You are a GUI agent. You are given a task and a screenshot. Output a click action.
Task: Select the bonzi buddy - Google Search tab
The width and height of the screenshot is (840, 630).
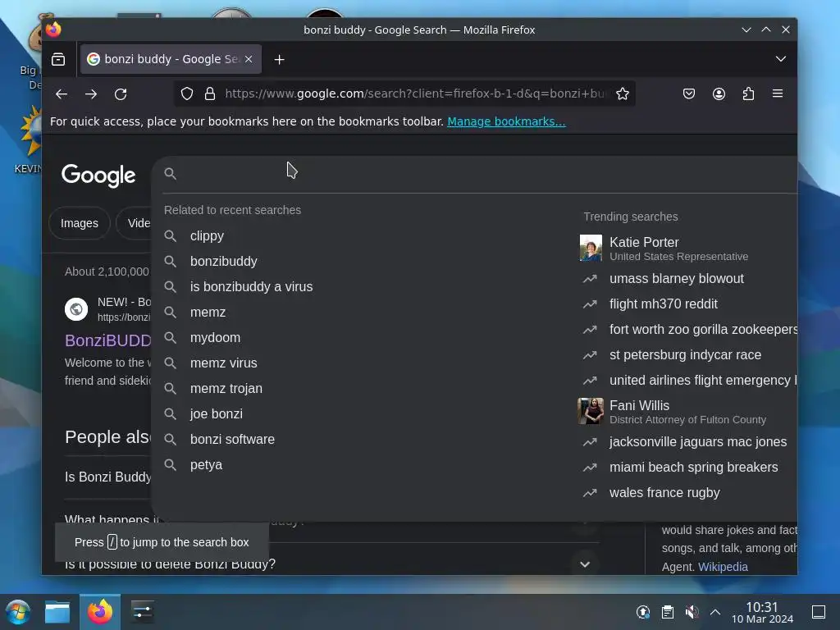pyautogui.click(x=171, y=59)
